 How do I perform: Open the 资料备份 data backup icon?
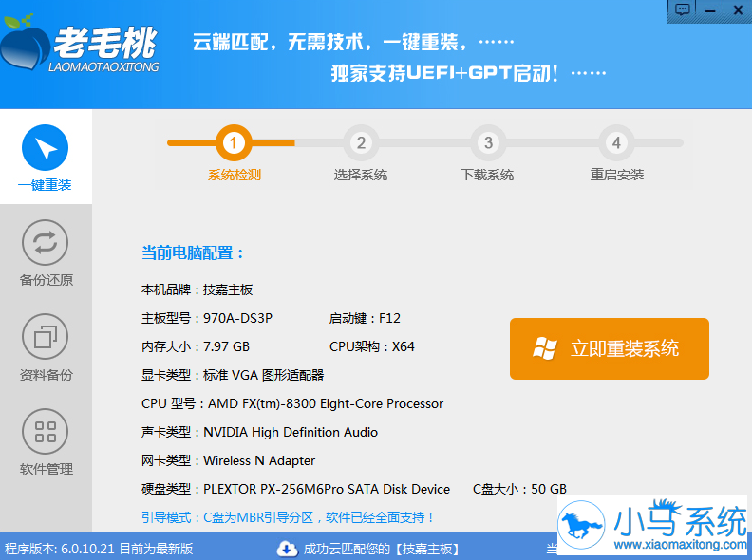pyautogui.click(x=45, y=337)
